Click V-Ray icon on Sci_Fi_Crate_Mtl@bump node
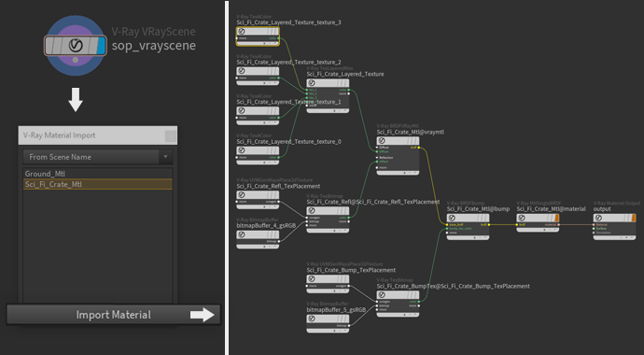Screen dimensions: 644x355 pos(452,218)
